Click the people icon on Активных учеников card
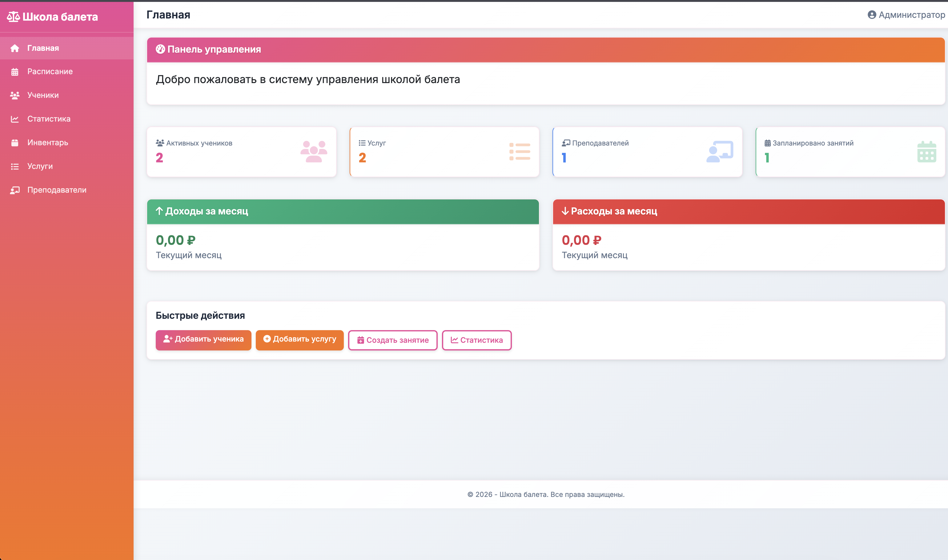The image size is (948, 560). tap(313, 151)
